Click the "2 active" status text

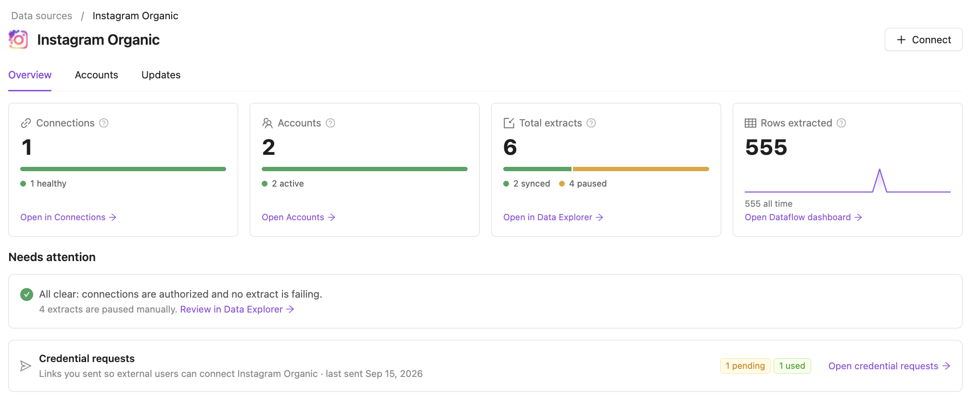tap(288, 184)
